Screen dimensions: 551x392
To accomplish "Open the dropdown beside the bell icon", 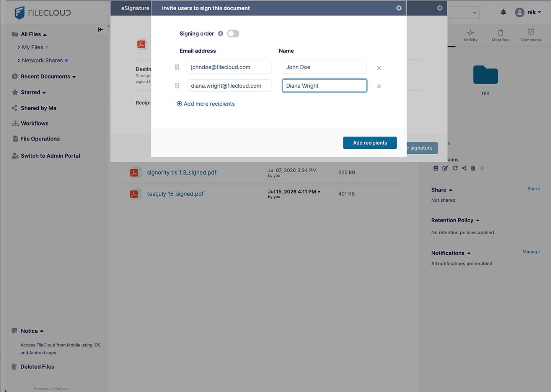I will coord(474,13).
